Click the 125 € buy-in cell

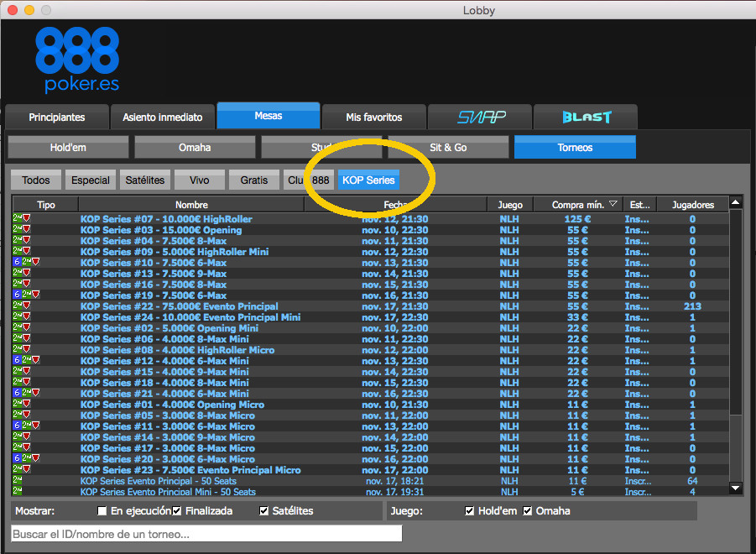coord(577,219)
